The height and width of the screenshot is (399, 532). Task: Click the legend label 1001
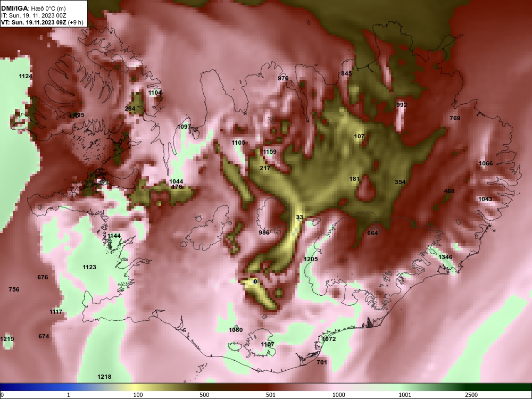click(x=405, y=395)
